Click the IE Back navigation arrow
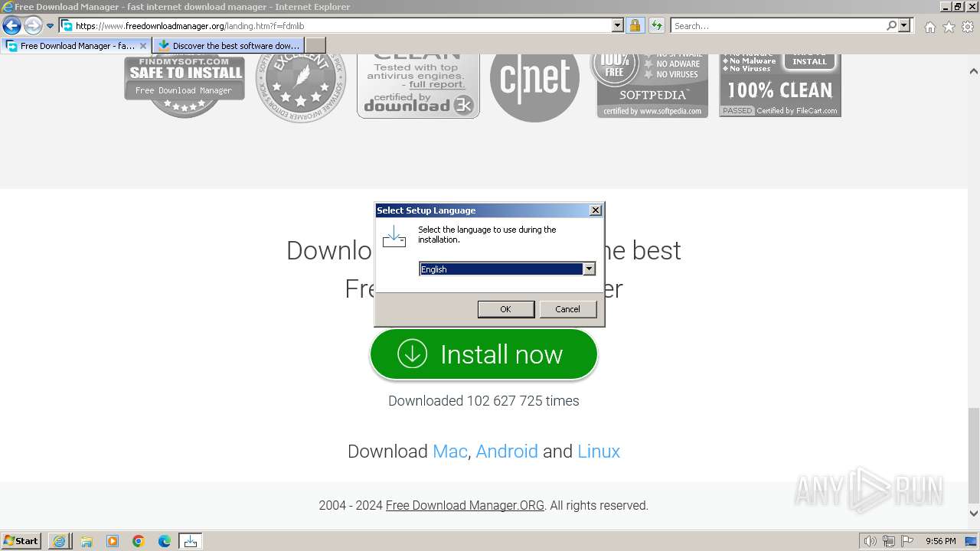 tap(11, 26)
